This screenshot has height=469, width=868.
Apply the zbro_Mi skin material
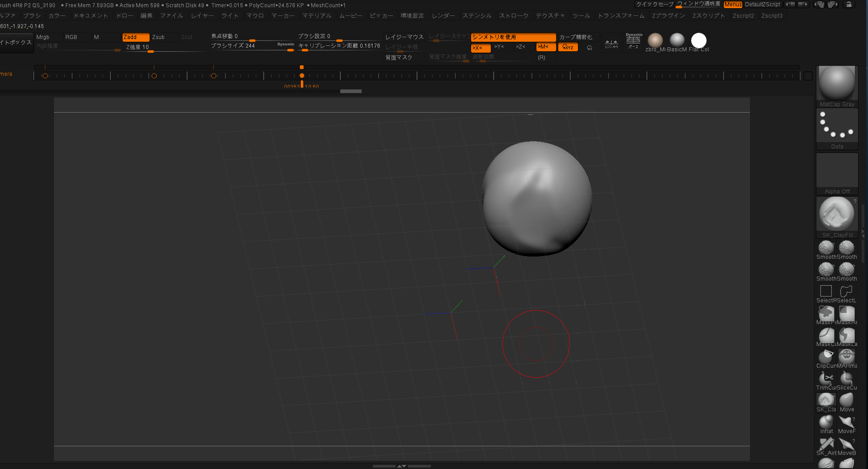[655, 42]
